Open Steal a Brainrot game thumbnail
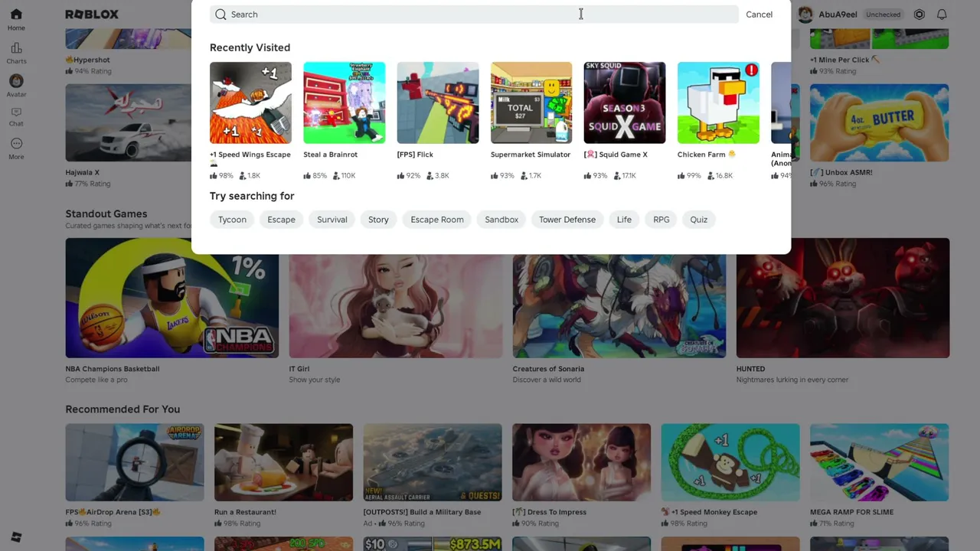 344,103
